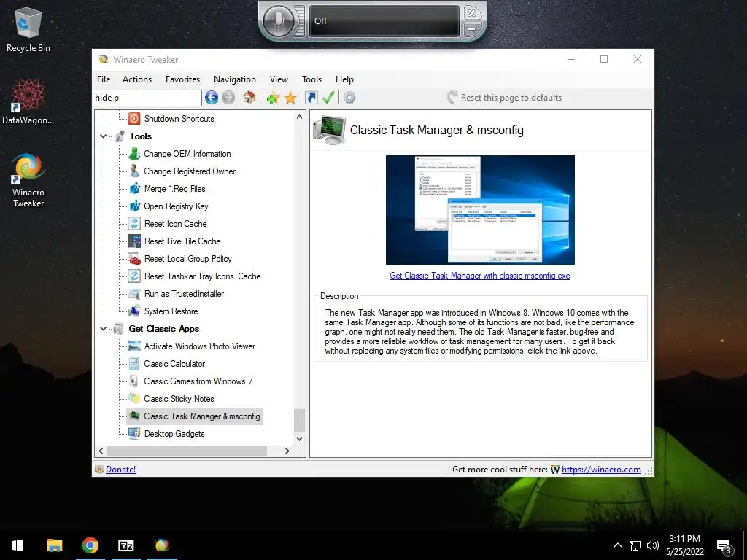Screen dimensions: 747x560
Task: Click the Shutdown Shortcuts icon
Action: (134, 119)
